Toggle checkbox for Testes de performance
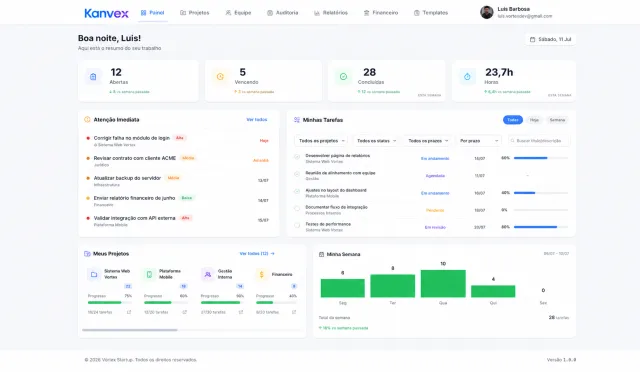Image resolution: width=640 pixels, height=372 pixels. pos(297,225)
